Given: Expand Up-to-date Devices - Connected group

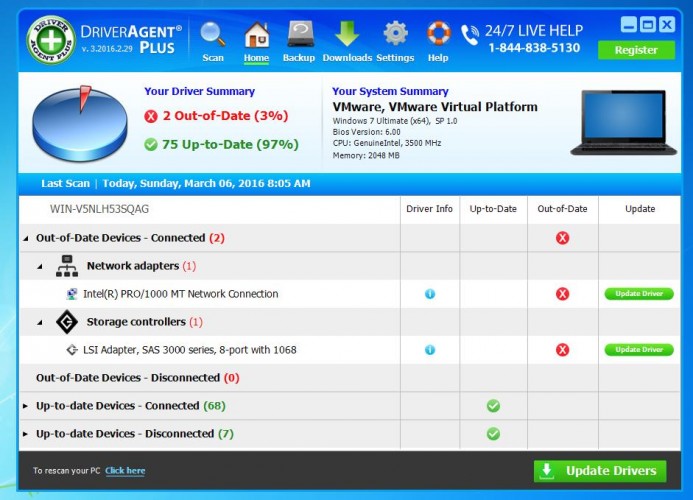Looking at the screenshot, I should click(26, 406).
